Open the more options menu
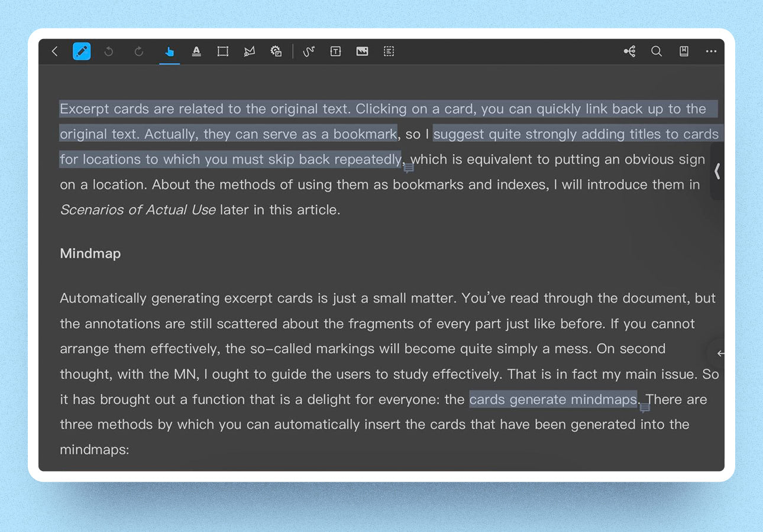Viewport: 763px width, 532px height. (x=711, y=51)
